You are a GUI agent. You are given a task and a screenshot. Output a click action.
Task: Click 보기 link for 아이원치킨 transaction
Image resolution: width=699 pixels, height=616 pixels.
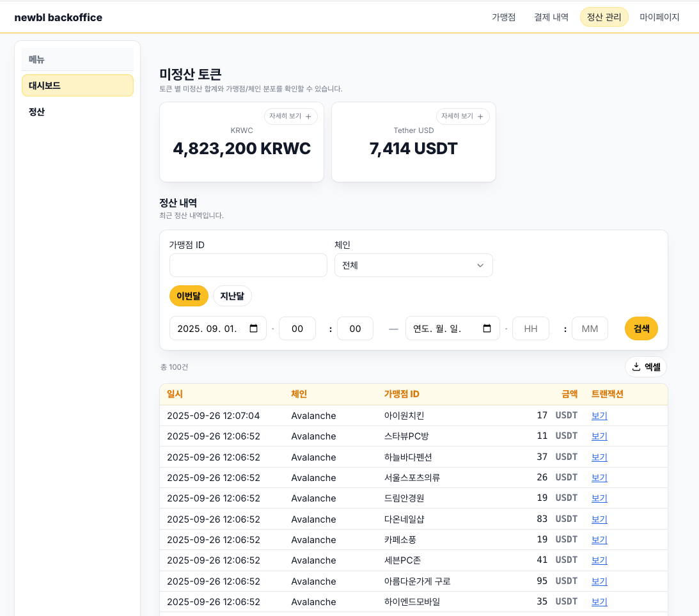coord(599,416)
